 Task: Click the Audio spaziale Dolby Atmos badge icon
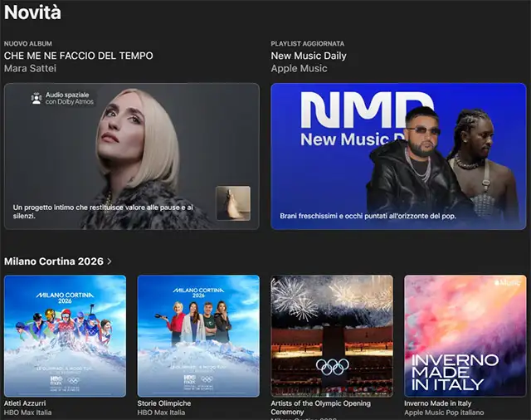[36, 98]
